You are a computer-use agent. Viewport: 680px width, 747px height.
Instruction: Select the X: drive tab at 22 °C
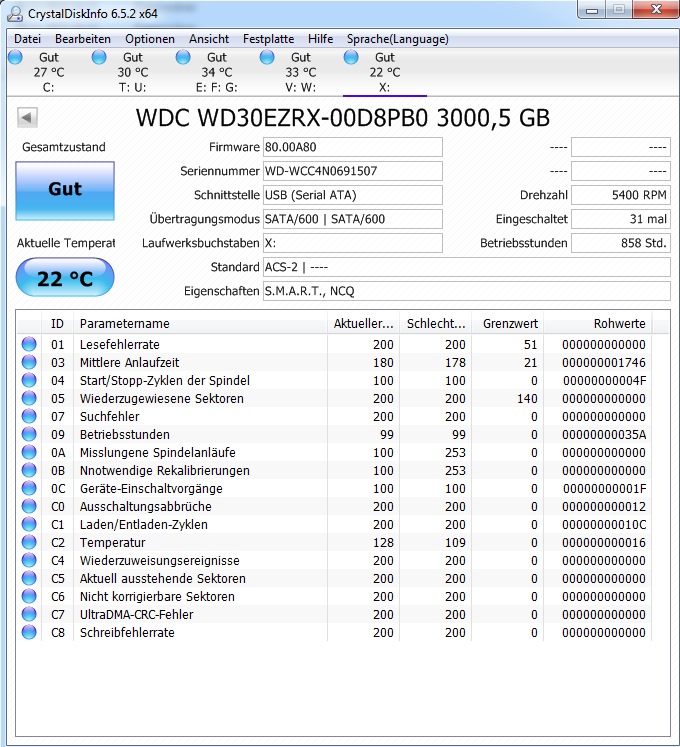coord(385,72)
